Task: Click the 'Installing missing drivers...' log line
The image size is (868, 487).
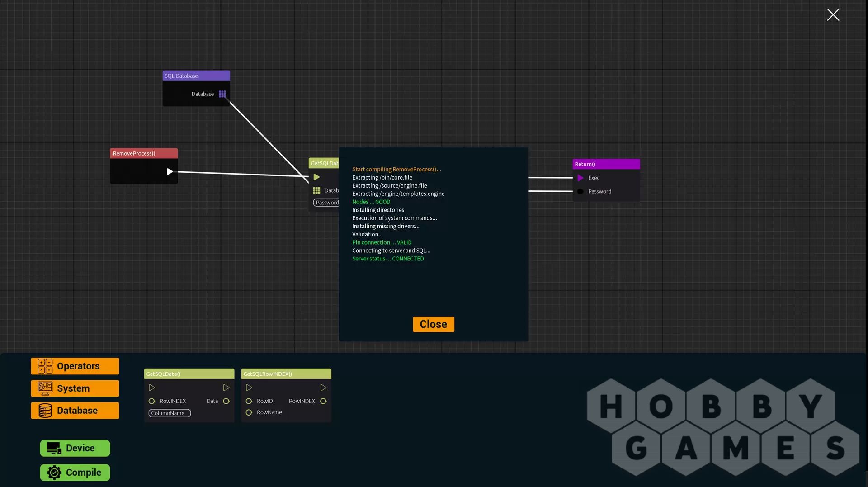Action: coord(386,227)
